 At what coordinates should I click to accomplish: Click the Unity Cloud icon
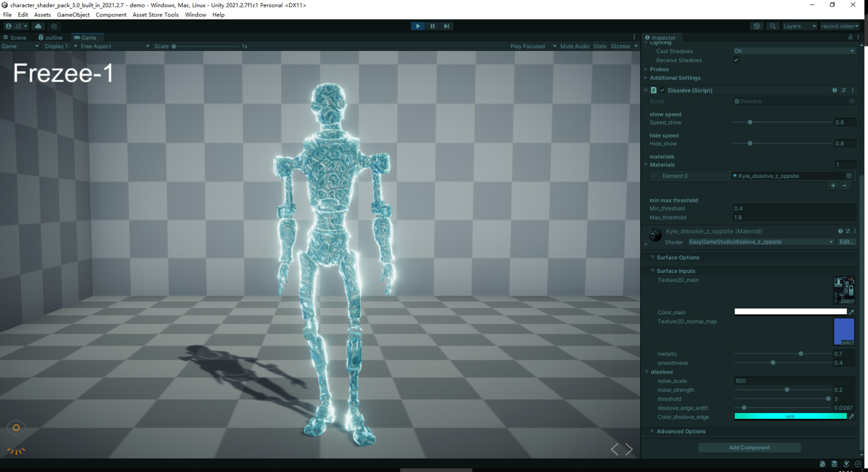pos(38,26)
